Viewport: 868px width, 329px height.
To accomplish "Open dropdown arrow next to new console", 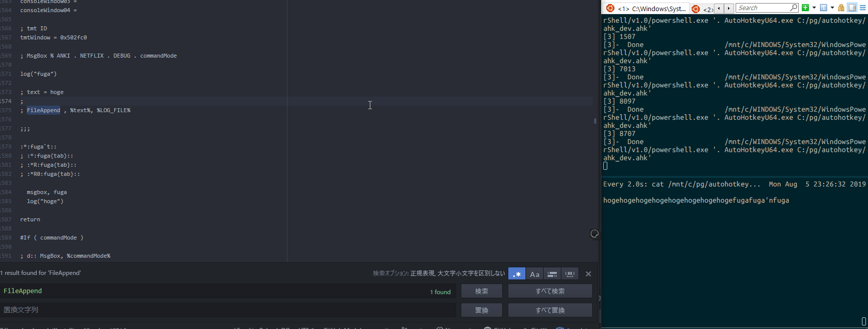I will (814, 8).
